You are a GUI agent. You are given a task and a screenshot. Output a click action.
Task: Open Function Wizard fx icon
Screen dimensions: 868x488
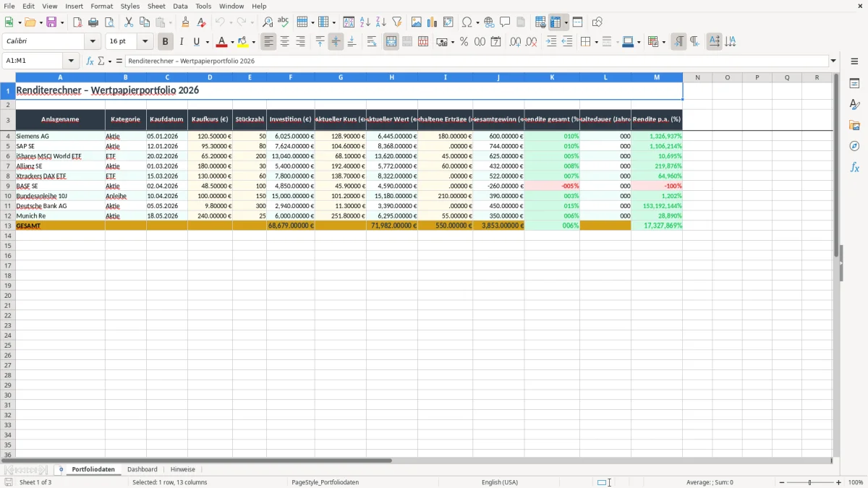point(90,61)
